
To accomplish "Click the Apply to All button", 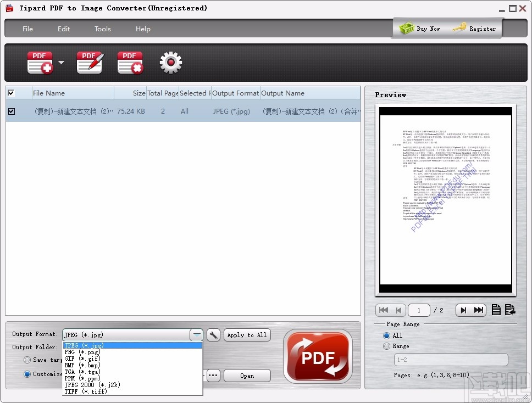I will [247, 334].
